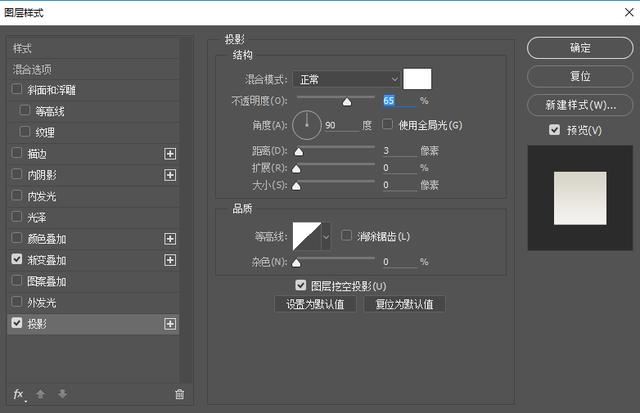Uncheck the 投影 checkbox
This screenshot has width=640, height=413.
[17, 323]
